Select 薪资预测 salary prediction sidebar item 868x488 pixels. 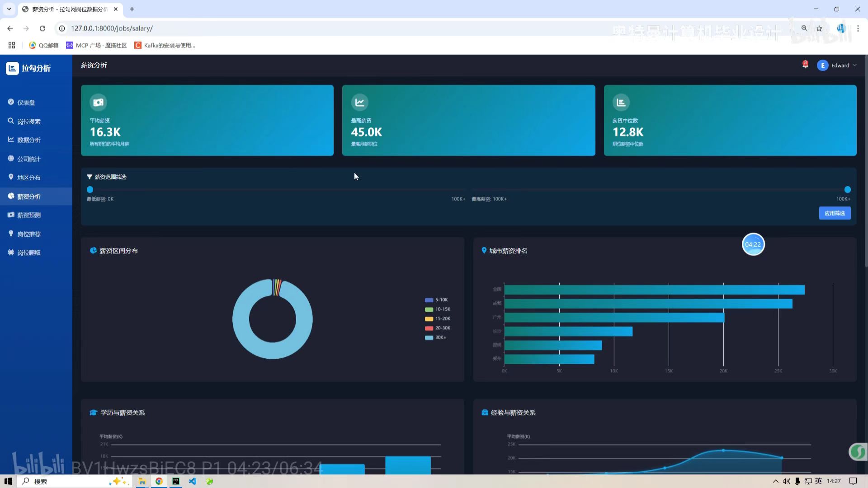[x=28, y=215]
